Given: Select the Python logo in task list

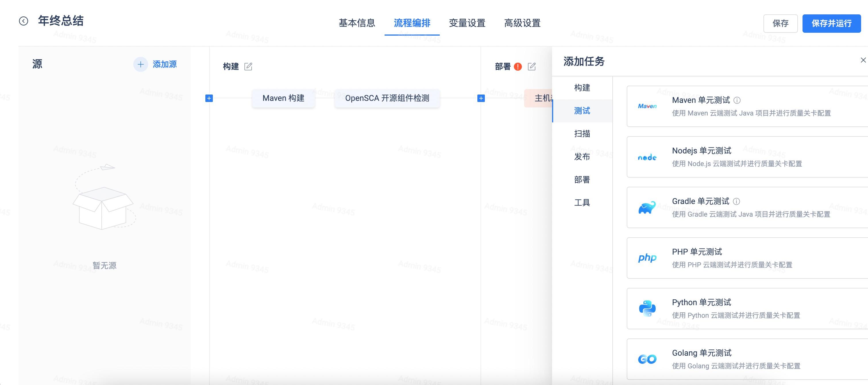Looking at the screenshot, I should pyautogui.click(x=647, y=309).
